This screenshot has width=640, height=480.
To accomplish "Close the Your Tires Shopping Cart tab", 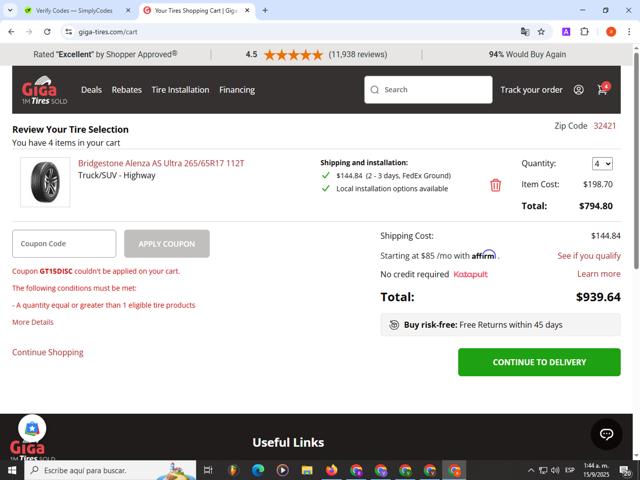I will click(x=247, y=11).
